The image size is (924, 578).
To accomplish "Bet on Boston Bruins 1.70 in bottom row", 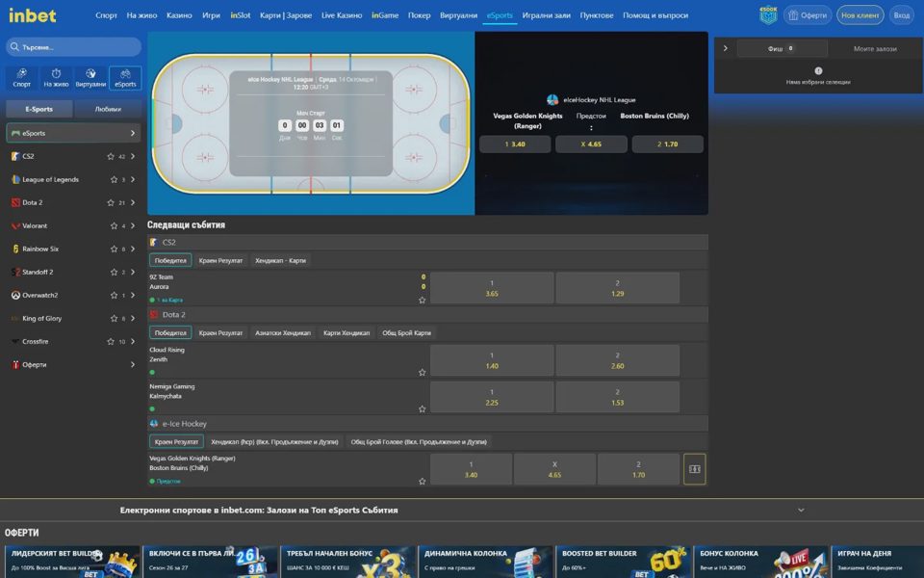I will pos(638,469).
